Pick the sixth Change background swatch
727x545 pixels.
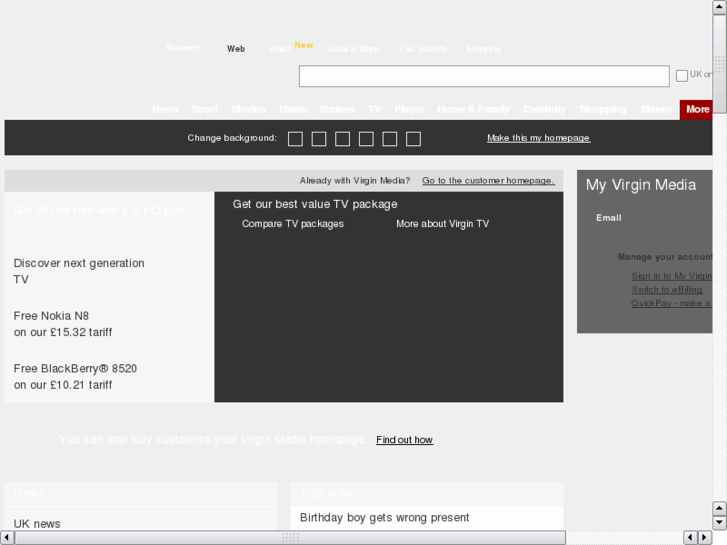(x=414, y=139)
